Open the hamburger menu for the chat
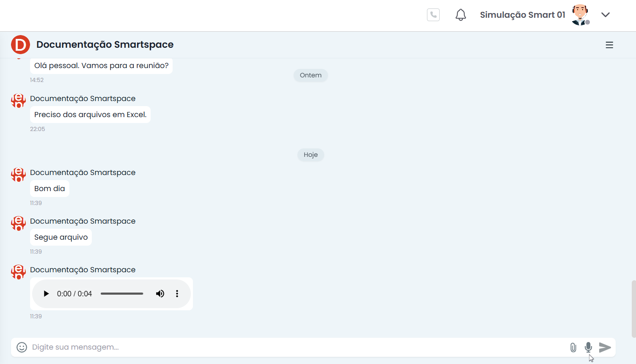Screen dimensions: 636x364 coord(609,45)
